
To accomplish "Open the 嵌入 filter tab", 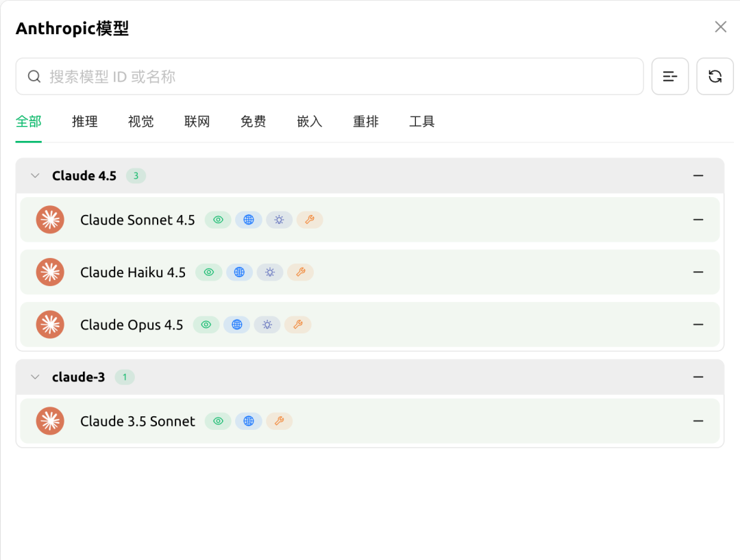I will pyautogui.click(x=310, y=121).
